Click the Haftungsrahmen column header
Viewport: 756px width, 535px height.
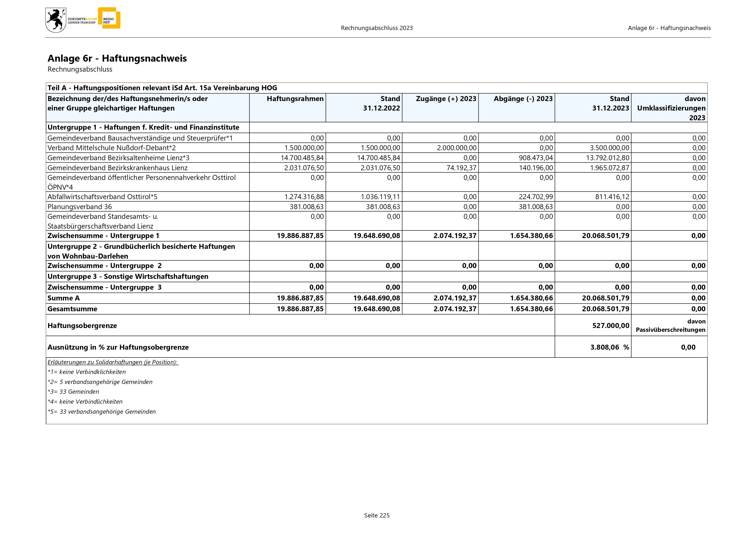[295, 99]
